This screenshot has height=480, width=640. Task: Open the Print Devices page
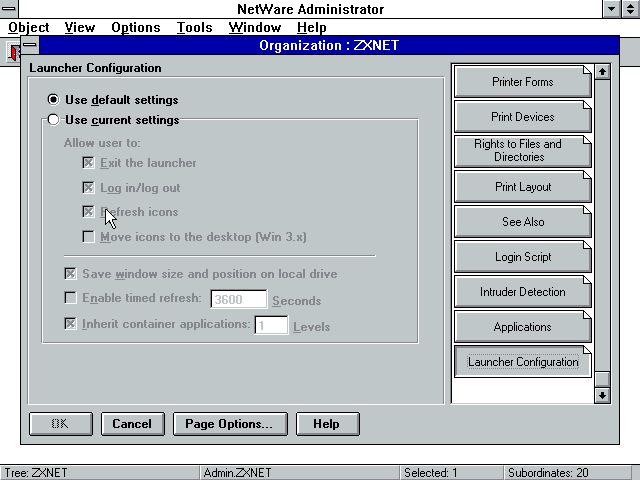pos(522,117)
